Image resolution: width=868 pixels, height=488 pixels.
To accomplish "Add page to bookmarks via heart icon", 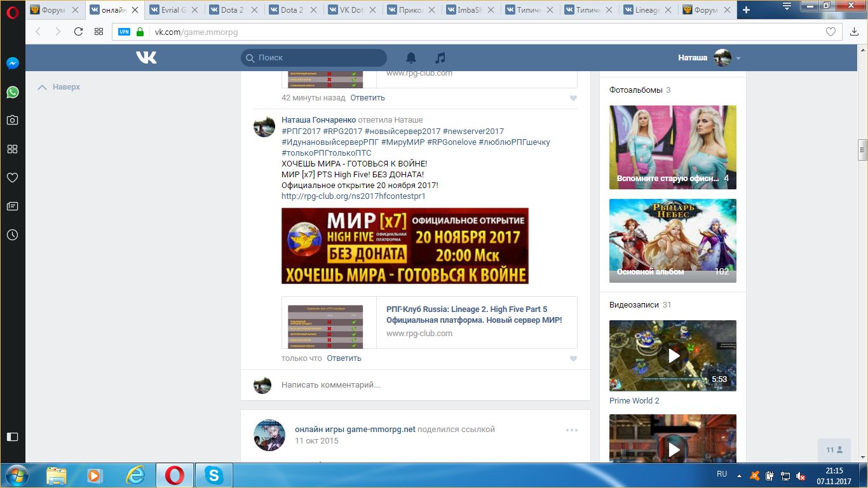I will (831, 32).
